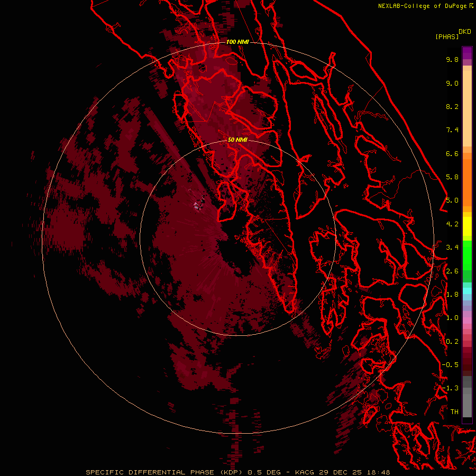Click the purple segment atop the color bar
The width and height of the screenshot is (476, 476).
pyautogui.click(x=467, y=53)
